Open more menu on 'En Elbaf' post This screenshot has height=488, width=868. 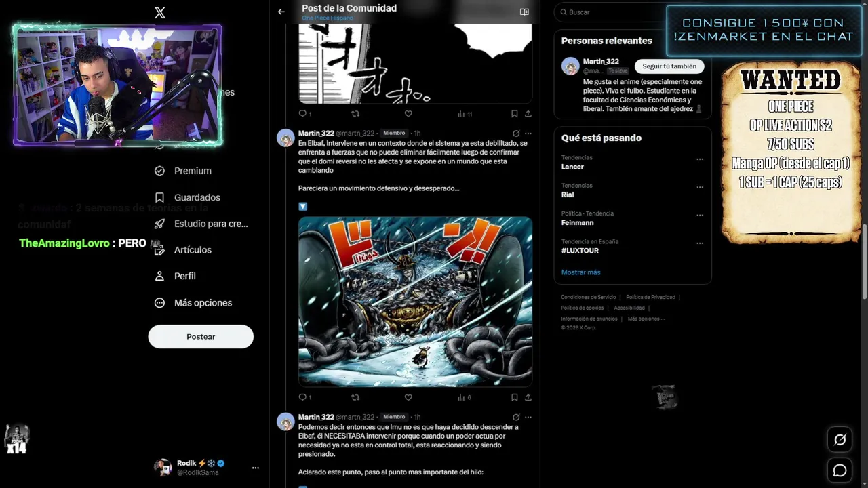(528, 134)
